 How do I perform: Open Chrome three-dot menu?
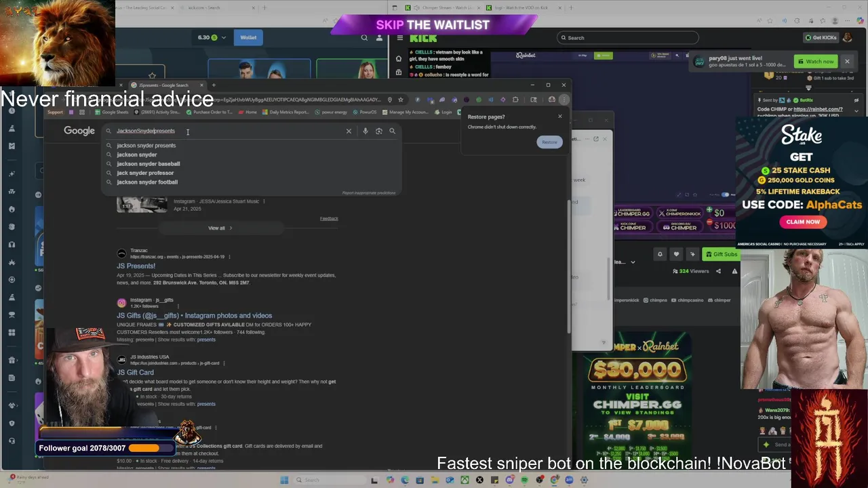pyautogui.click(x=564, y=100)
